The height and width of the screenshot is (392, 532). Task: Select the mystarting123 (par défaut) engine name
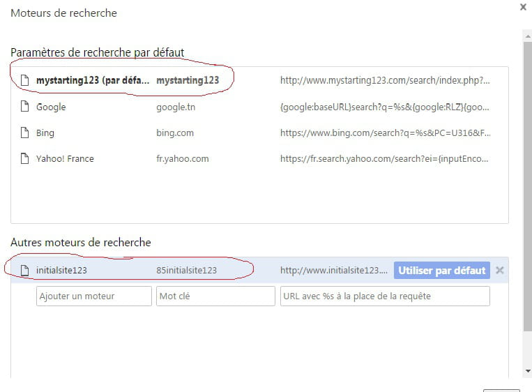click(93, 80)
